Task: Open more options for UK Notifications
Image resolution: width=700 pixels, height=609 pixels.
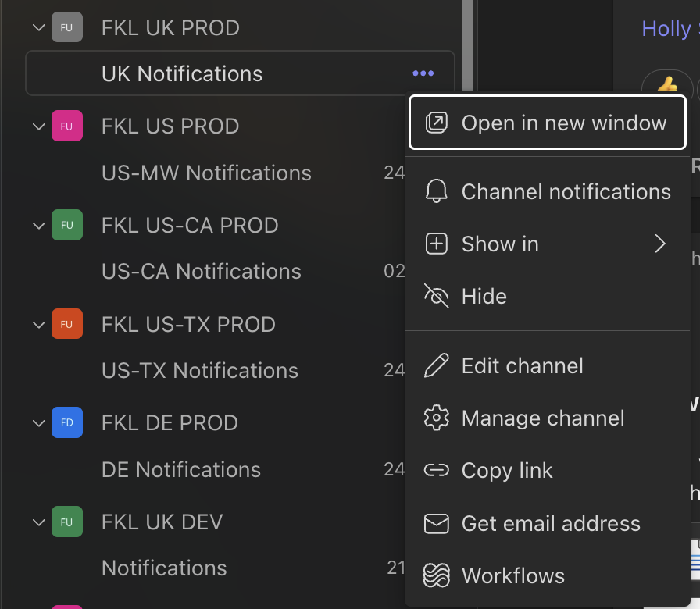Action: [423, 73]
